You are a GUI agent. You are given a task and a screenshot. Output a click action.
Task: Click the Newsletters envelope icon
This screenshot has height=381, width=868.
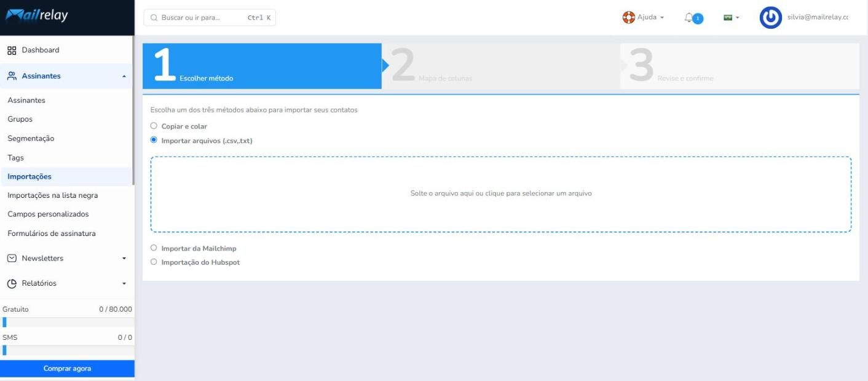[12, 259]
